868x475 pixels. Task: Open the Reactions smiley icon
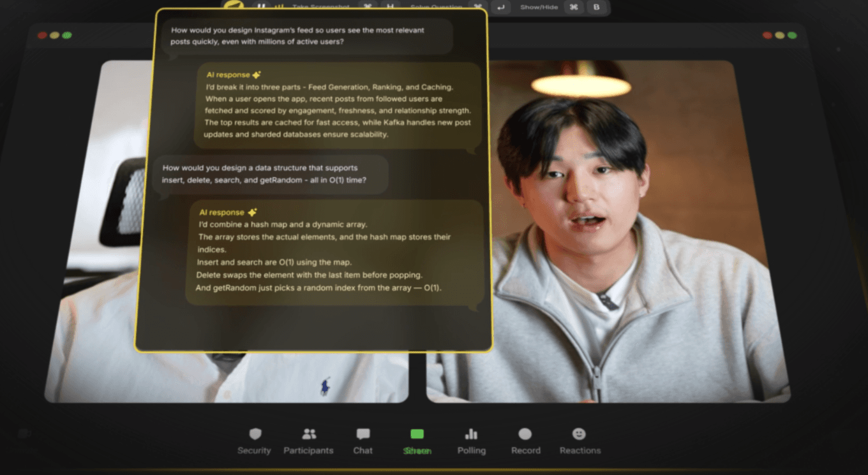(x=580, y=434)
